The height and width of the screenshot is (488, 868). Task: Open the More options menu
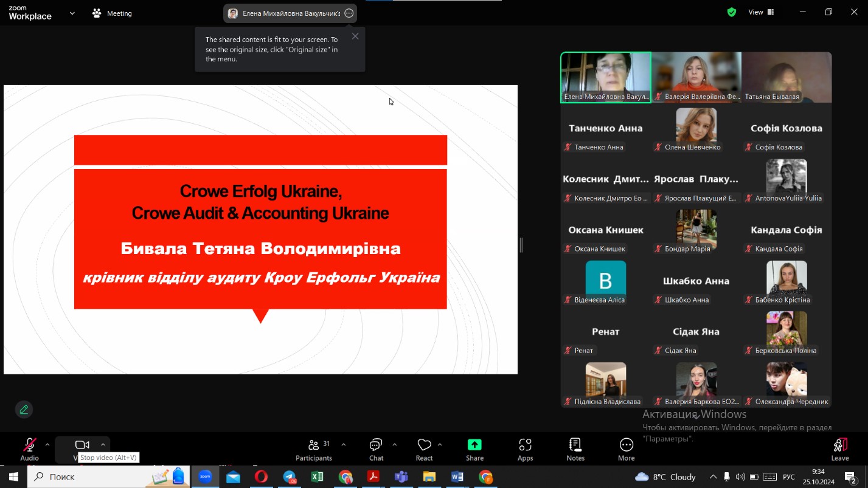tap(626, 450)
